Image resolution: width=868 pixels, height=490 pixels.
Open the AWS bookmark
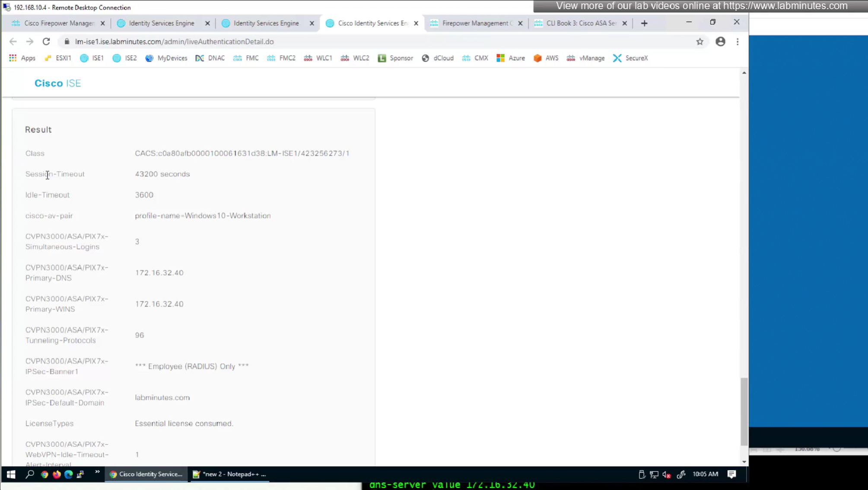coord(546,58)
